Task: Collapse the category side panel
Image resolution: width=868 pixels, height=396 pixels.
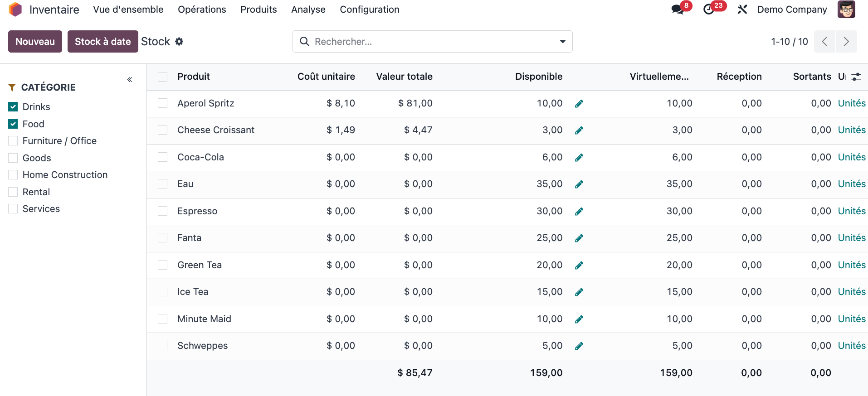Action: point(130,80)
